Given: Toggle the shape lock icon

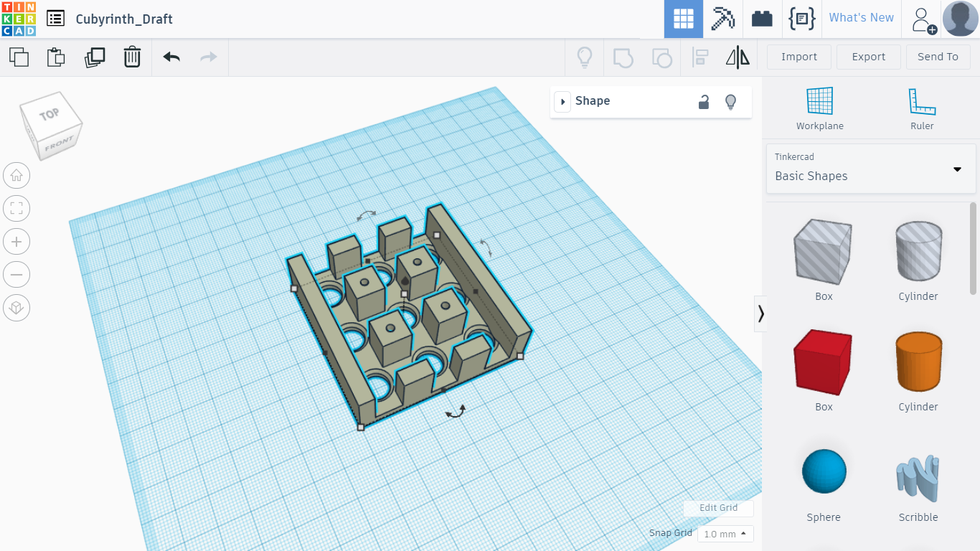Looking at the screenshot, I should click(x=704, y=102).
